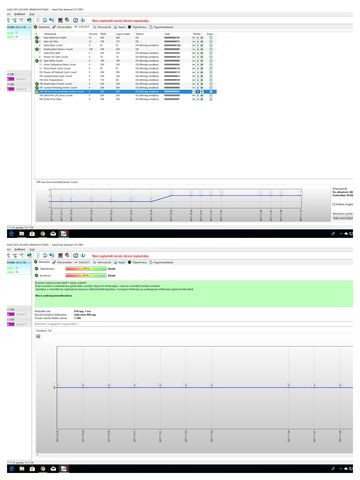Select WDC disk entry in S.M.A.R.T. window sidebar
The image size is (360, 480).
[18, 27]
